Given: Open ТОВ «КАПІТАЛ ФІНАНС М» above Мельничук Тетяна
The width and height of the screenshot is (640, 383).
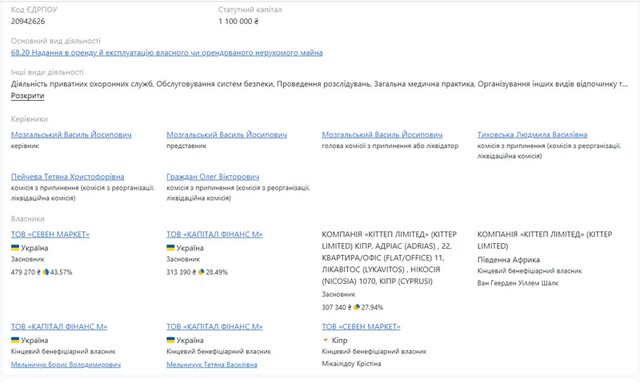Looking at the screenshot, I should point(214,327).
